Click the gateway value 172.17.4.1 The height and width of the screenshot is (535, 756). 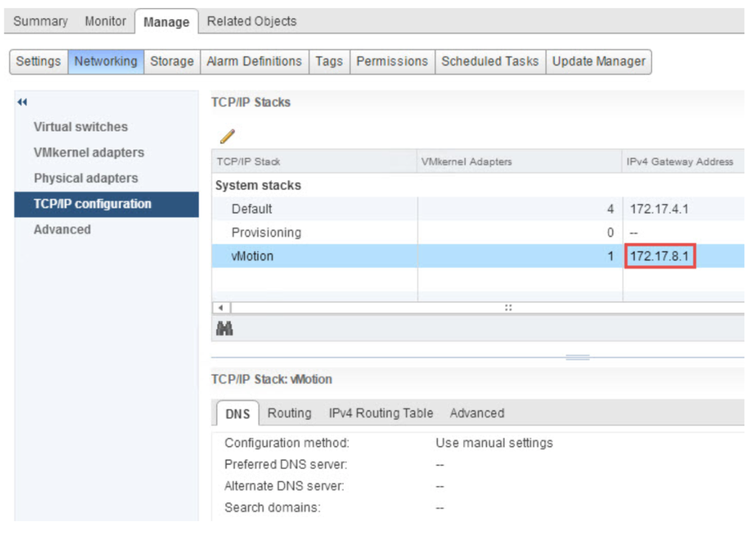(659, 209)
